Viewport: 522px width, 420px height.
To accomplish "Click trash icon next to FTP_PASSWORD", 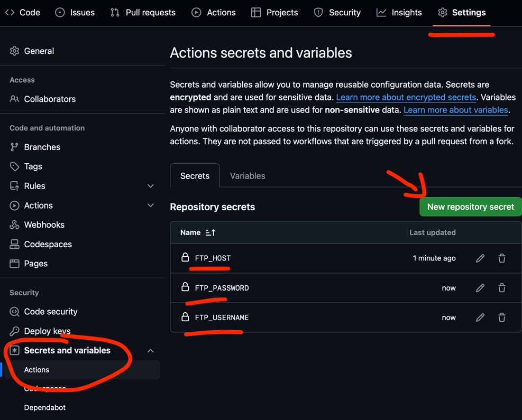I will (501, 288).
